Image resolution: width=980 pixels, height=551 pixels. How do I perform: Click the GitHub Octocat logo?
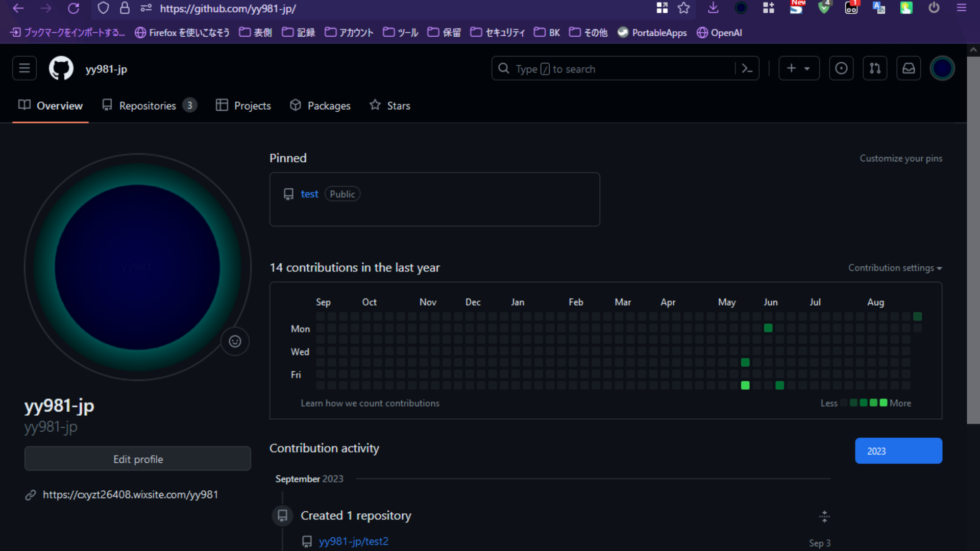click(61, 68)
